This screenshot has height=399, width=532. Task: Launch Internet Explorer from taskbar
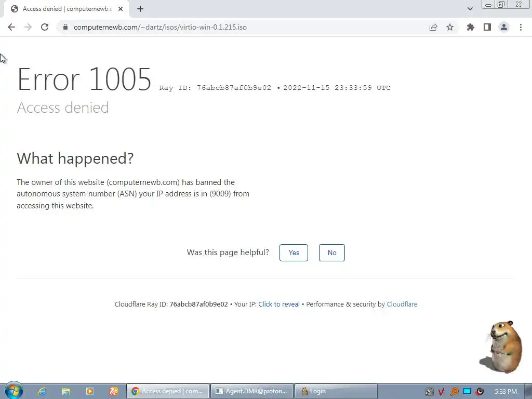tap(42, 391)
